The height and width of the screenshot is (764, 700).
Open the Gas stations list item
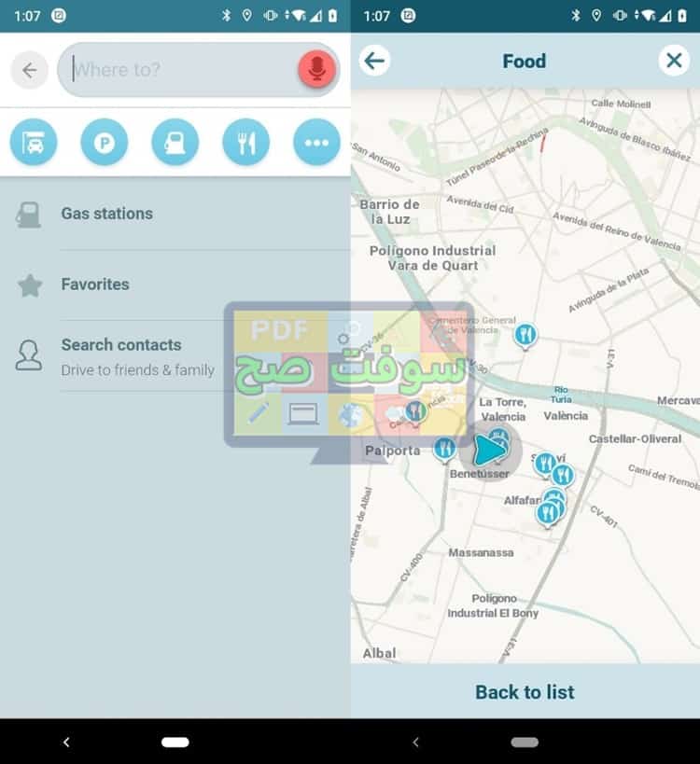click(175, 215)
